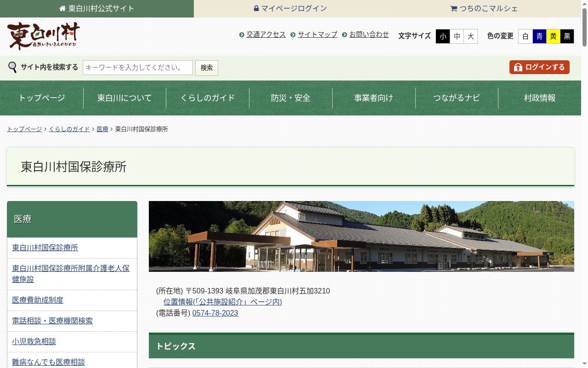The image size is (588, 368).
Task: Switch color scheme to 白
Action: coord(526,36)
